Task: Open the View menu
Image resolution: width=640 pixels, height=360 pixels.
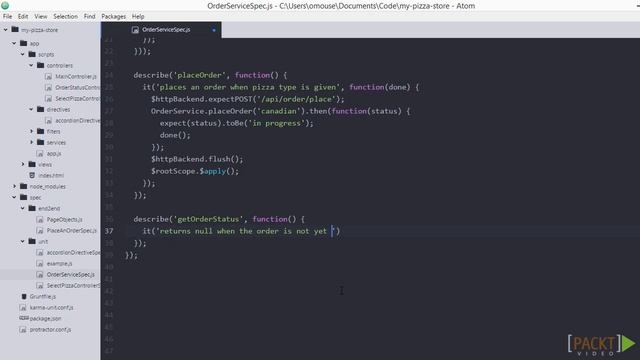Action: (40, 16)
